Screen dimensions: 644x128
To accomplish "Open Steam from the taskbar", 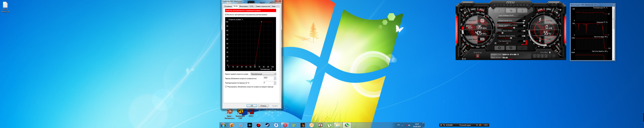I will (267, 125).
